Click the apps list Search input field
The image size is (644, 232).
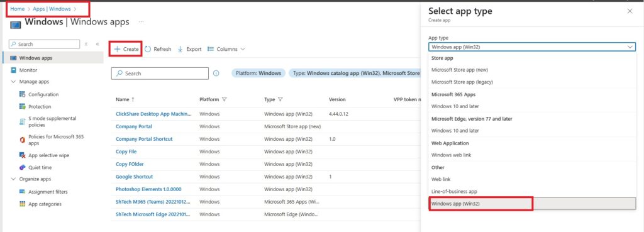160,74
